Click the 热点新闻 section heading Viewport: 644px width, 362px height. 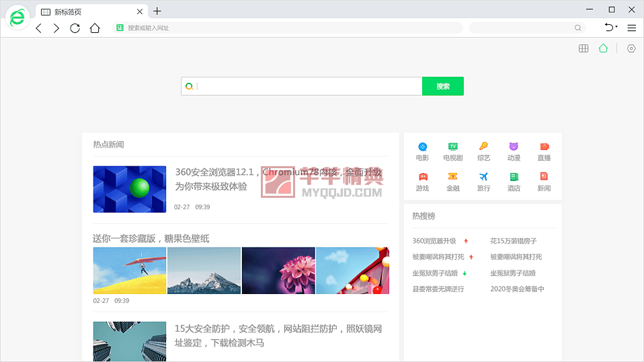108,144
